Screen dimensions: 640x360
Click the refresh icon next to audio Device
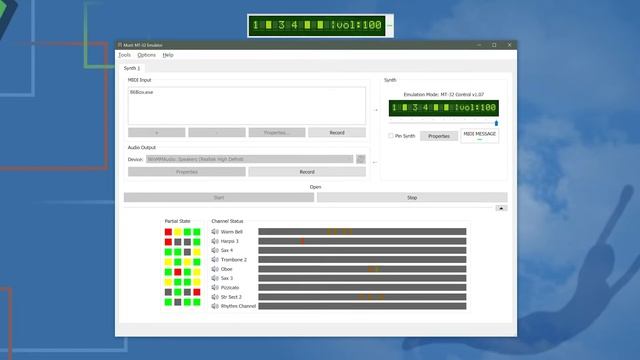[361, 159]
